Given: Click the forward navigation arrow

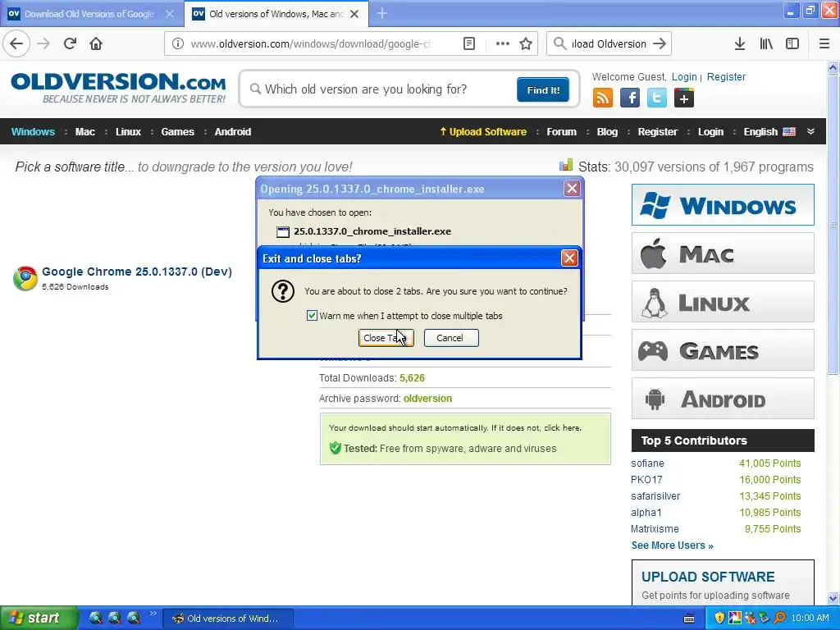Looking at the screenshot, I should coord(43,43).
